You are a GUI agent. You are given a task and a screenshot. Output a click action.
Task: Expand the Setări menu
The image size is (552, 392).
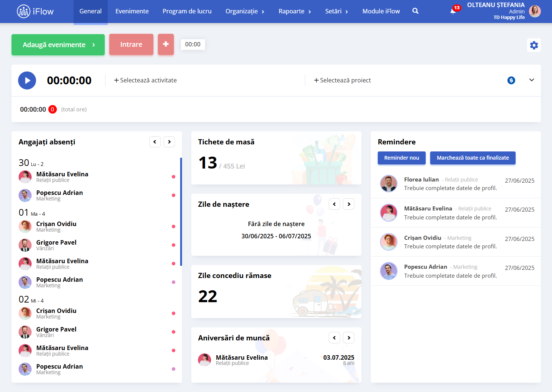[x=336, y=12]
